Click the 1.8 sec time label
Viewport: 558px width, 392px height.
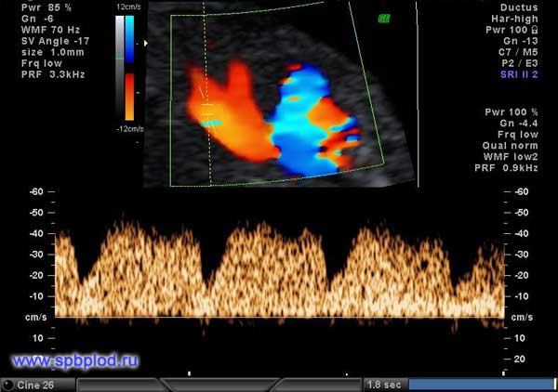[383, 385]
